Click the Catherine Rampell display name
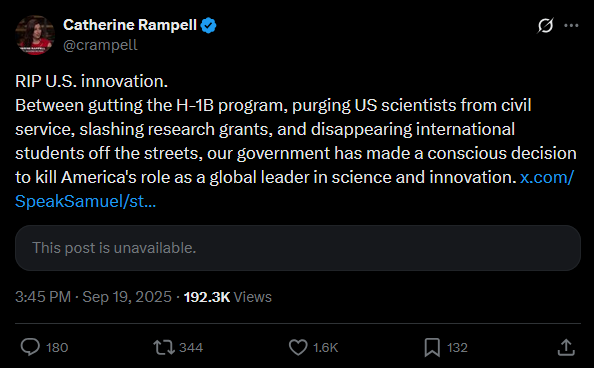The width and height of the screenshot is (594, 368). tap(130, 25)
